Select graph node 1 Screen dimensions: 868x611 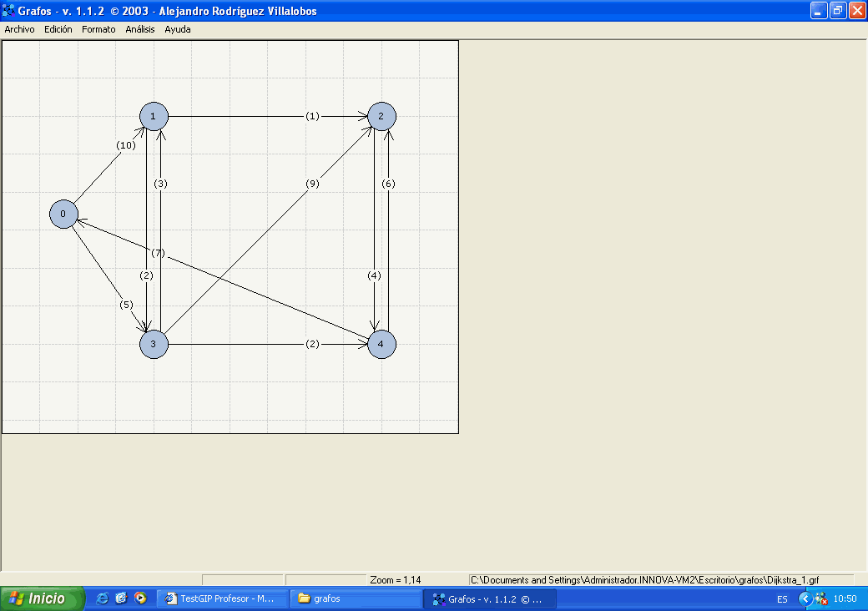(x=154, y=116)
